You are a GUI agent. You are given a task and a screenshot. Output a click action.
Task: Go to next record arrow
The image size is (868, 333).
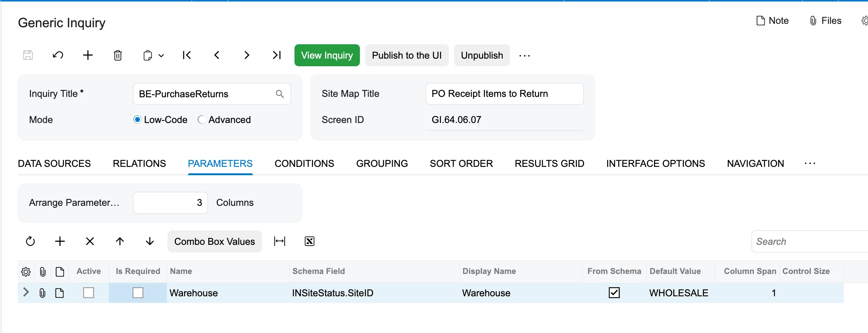pos(246,55)
